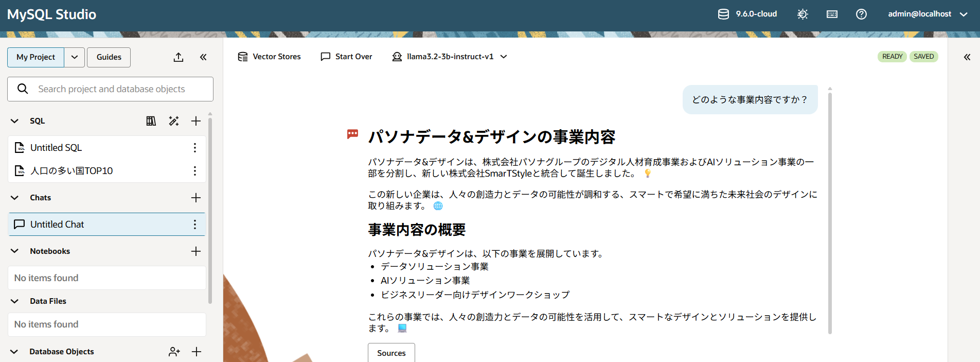Viewport: 980px width, 362px height.
Task: Add a new SQL script
Action: pos(196,121)
